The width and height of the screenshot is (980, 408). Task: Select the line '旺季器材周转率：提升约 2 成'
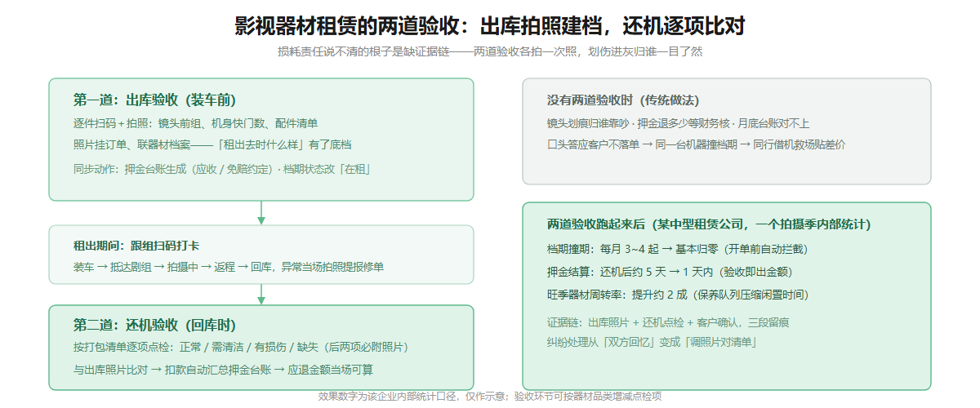(678, 295)
